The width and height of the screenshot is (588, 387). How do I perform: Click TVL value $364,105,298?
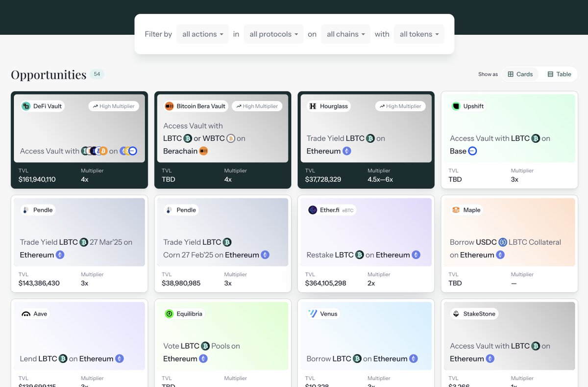[326, 284]
